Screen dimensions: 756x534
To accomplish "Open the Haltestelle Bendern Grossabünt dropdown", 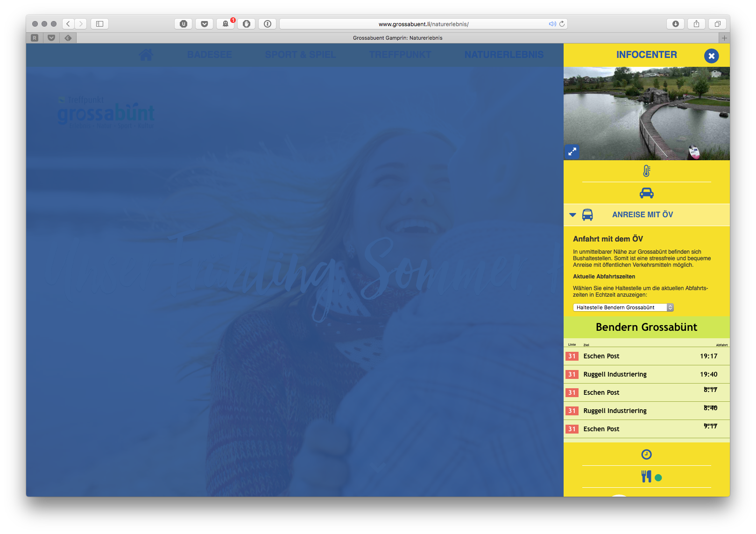I will click(623, 307).
